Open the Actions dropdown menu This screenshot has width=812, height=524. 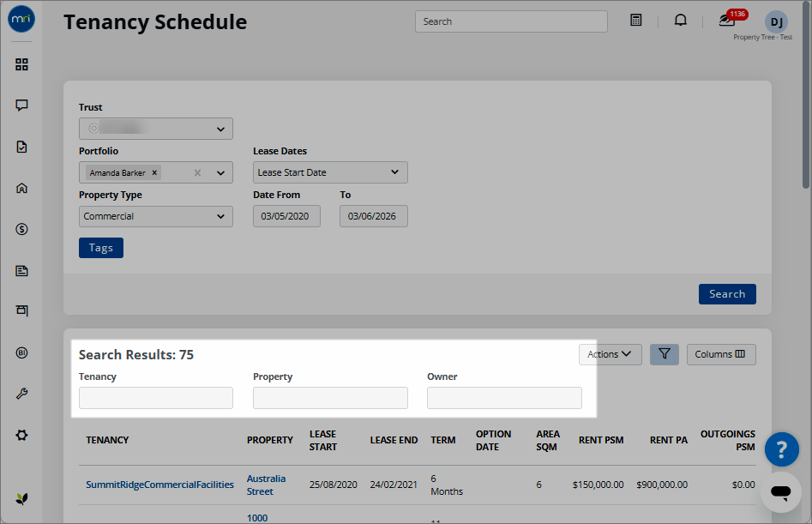point(610,354)
